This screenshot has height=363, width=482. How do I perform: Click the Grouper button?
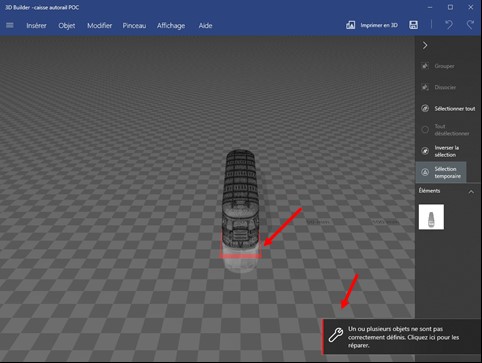(438, 66)
